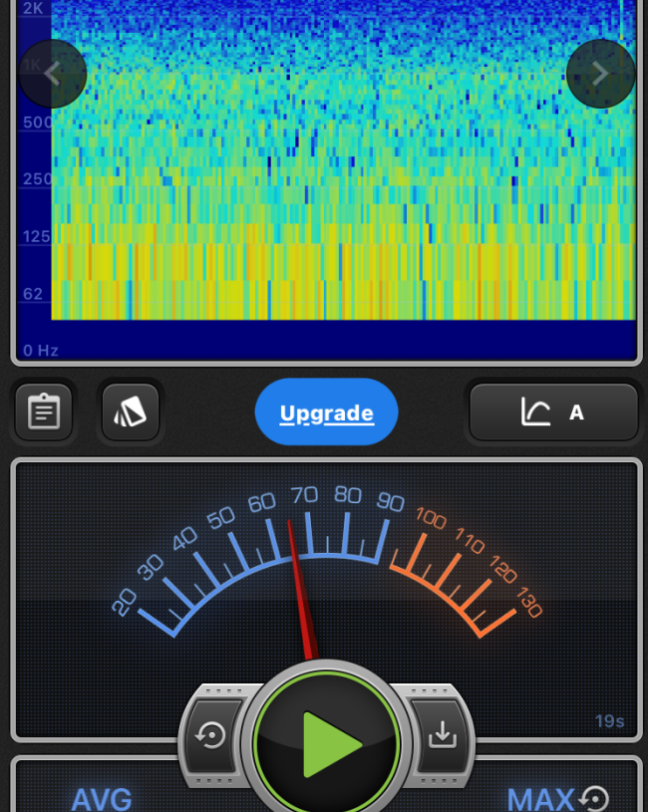Open the clipboard history log
Screen dimensions: 648x812
coord(44,411)
